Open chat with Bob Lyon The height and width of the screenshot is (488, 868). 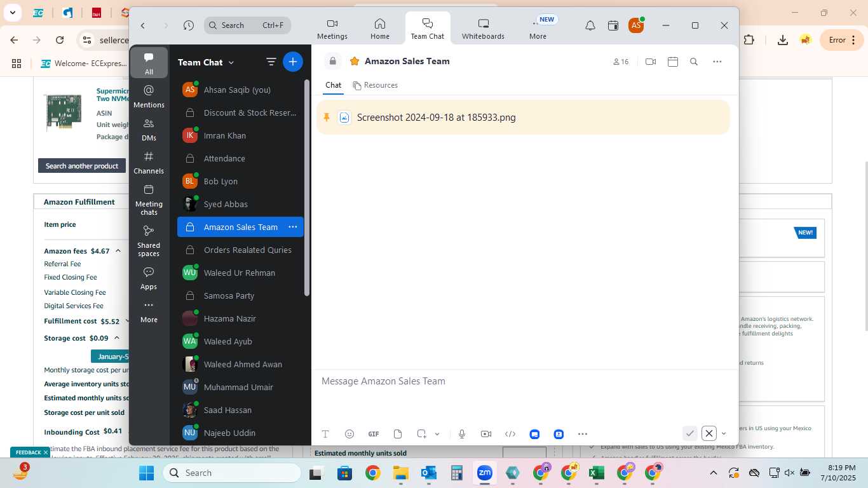point(240,181)
